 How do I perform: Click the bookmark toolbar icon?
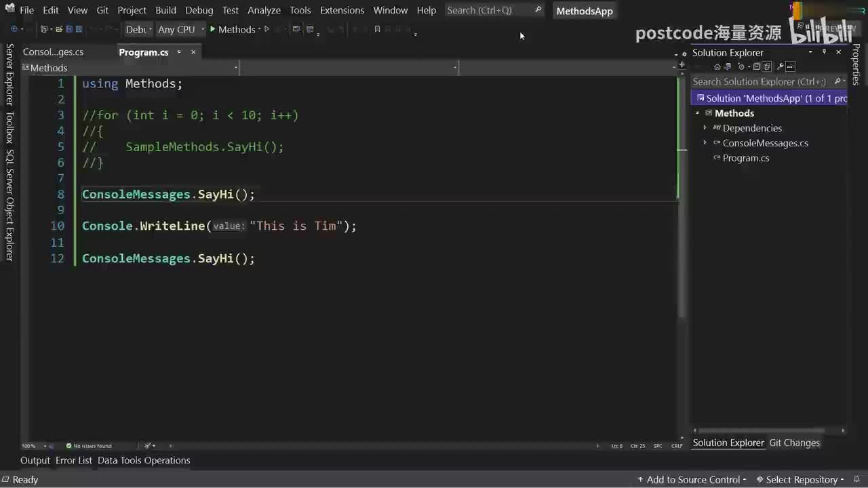(x=377, y=29)
